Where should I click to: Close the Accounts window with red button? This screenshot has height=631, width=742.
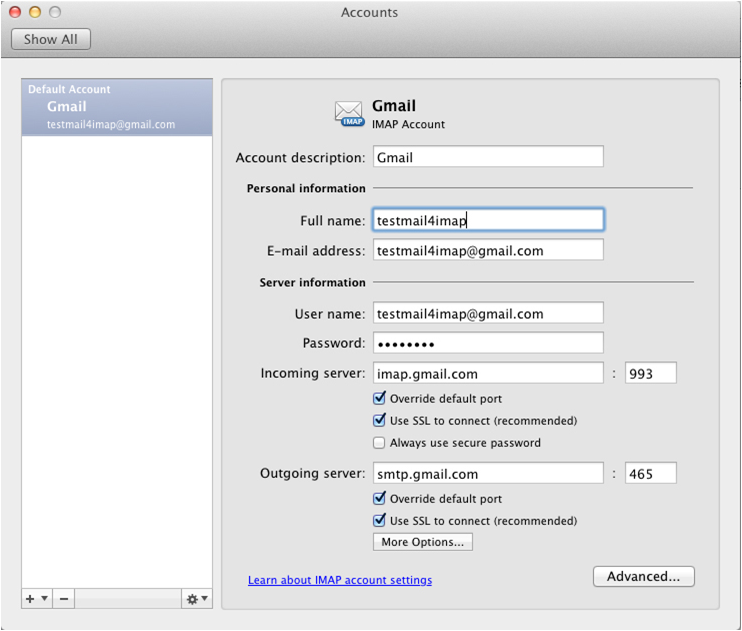(x=15, y=12)
